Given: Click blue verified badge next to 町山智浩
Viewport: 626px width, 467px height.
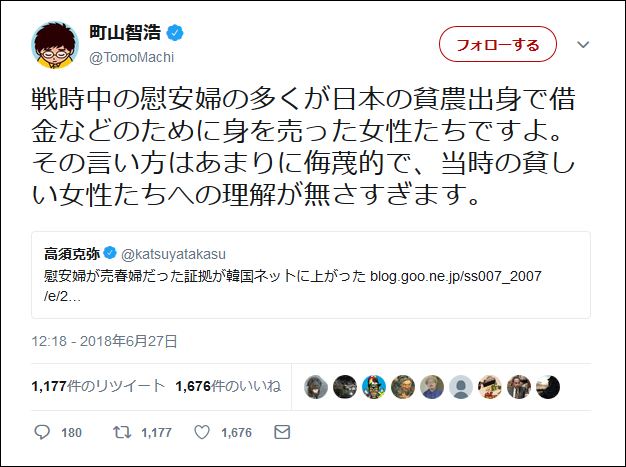Looking at the screenshot, I should [x=175, y=33].
